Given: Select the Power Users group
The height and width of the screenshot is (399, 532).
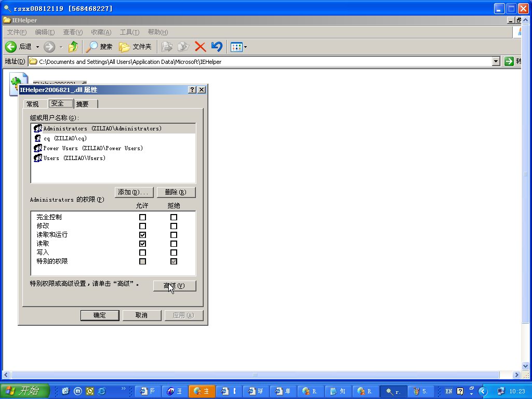Looking at the screenshot, I should tap(88, 148).
